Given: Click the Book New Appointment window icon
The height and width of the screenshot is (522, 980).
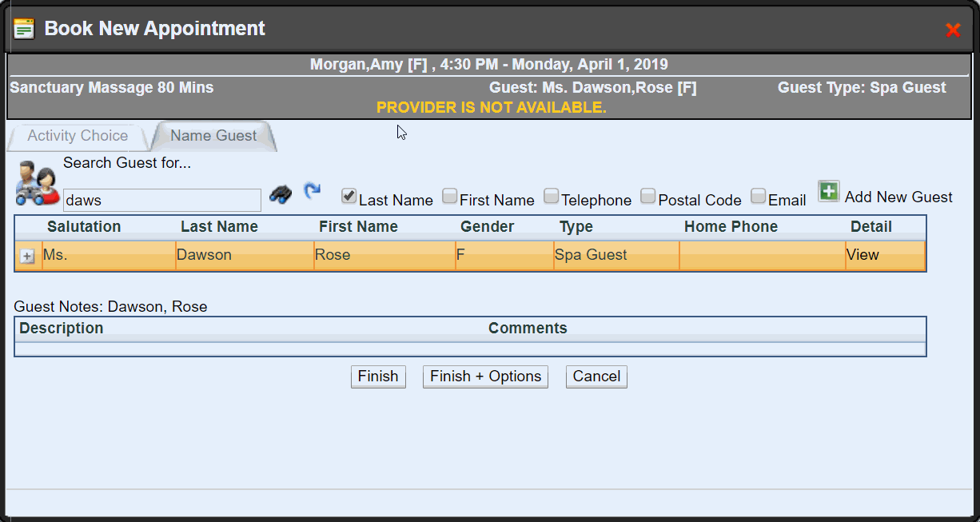Looking at the screenshot, I should point(25,30).
